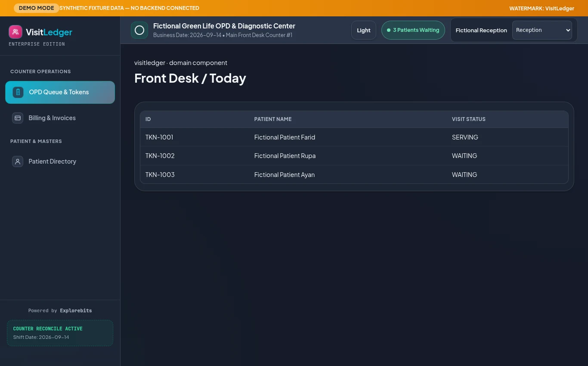Open the Patient Directory

60,161
